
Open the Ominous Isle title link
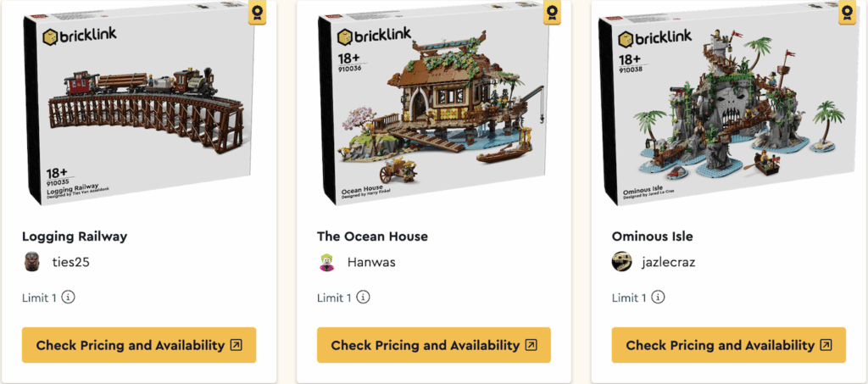point(653,237)
